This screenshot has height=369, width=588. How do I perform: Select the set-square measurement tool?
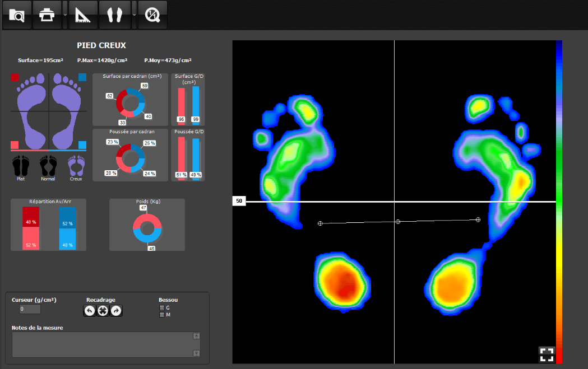(84, 15)
